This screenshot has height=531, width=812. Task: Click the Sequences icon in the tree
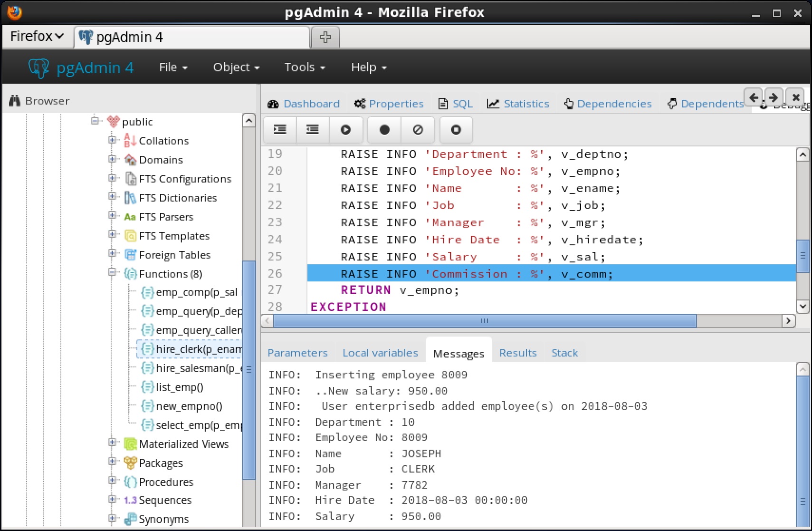click(x=130, y=501)
